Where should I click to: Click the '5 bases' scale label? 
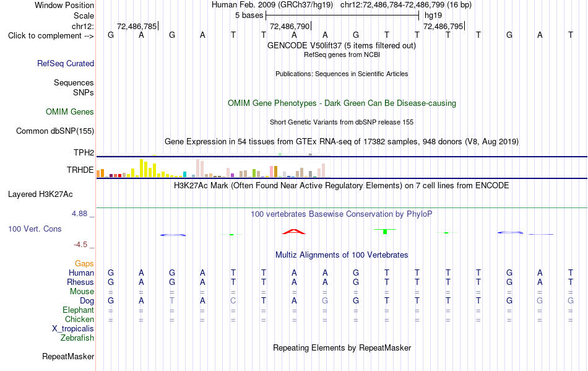coord(249,15)
